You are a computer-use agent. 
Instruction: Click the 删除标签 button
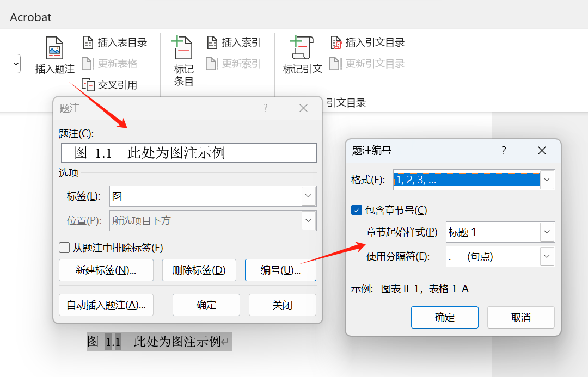tap(199, 270)
